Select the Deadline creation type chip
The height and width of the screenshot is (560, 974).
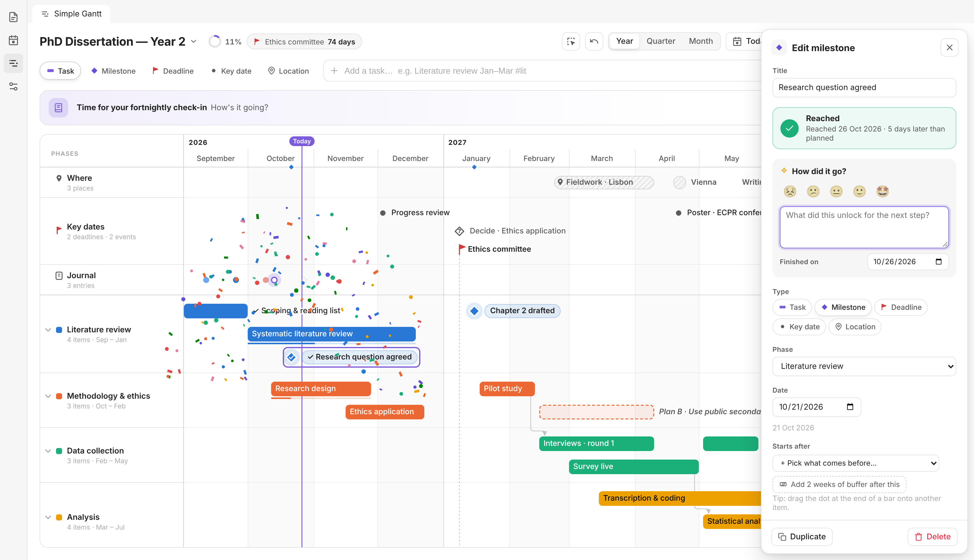pyautogui.click(x=173, y=71)
